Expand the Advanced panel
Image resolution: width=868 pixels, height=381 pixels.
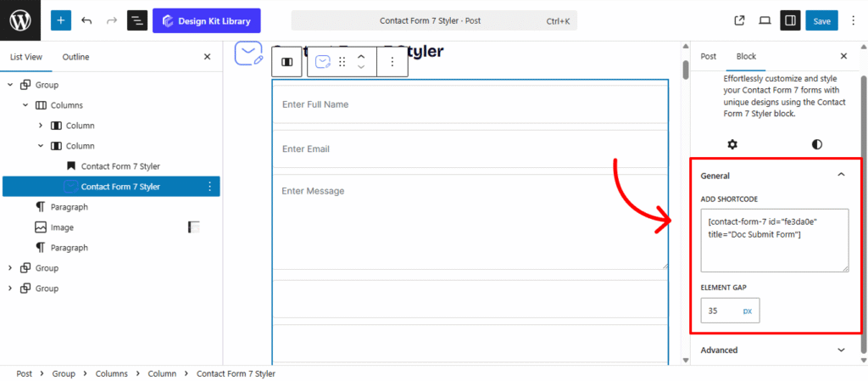tap(841, 350)
